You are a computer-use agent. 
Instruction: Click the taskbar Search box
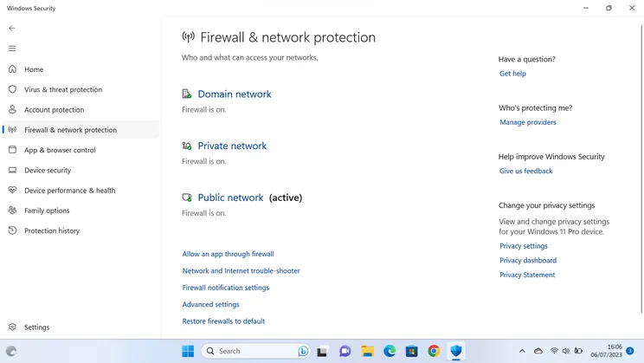[x=256, y=351]
